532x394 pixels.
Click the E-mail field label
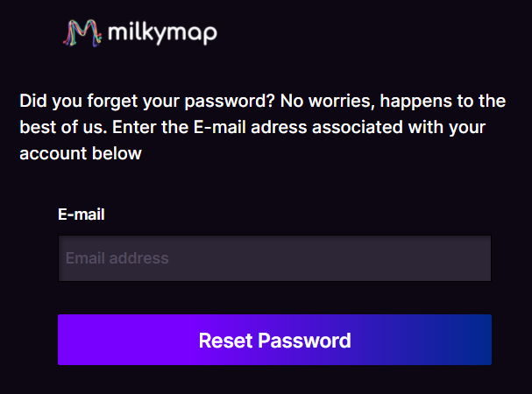pos(82,215)
